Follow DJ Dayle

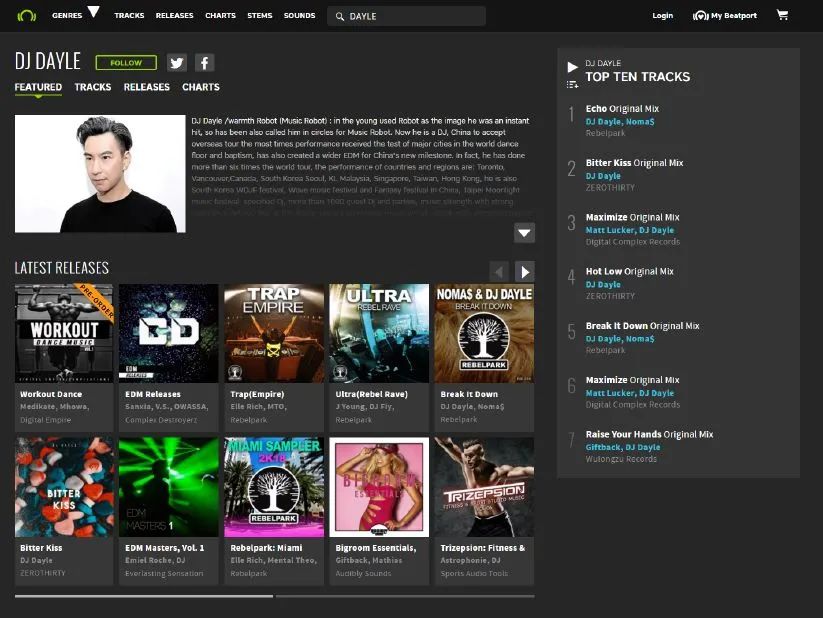(126, 63)
